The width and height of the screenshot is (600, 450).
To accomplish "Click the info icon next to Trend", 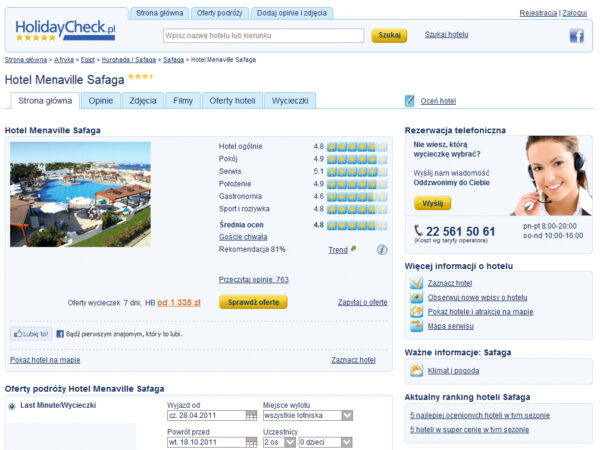I will [381, 249].
